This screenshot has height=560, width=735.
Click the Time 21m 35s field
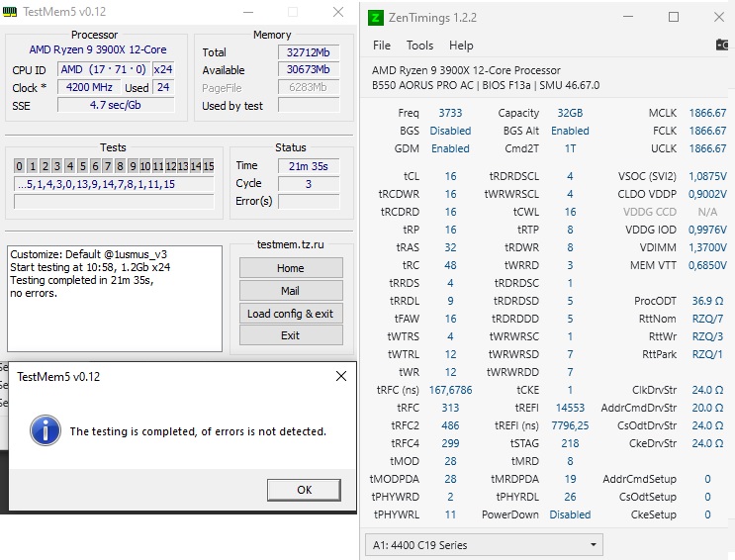309,166
